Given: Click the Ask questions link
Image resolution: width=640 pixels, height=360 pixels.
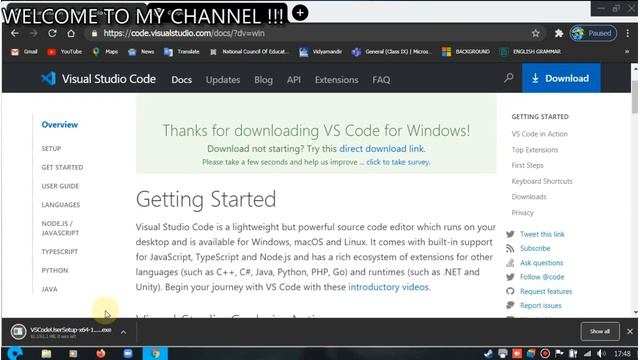Looking at the screenshot, I should (x=541, y=263).
